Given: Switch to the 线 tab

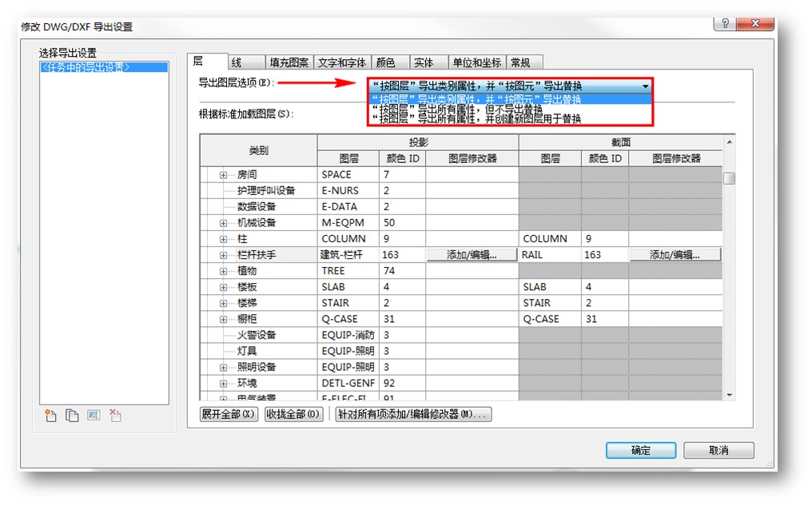Looking at the screenshot, I should (246, 62).
